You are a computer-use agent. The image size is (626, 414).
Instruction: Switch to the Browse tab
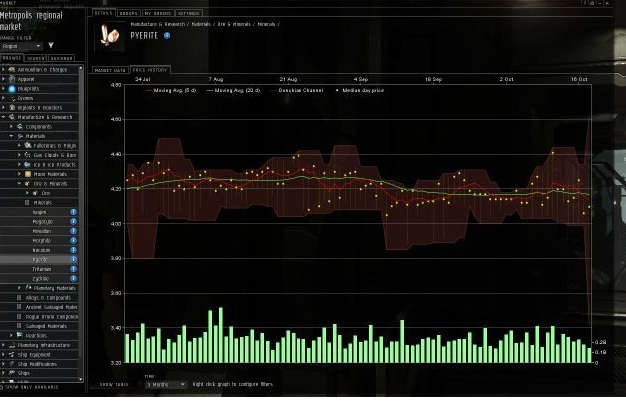[x=12, y=58]
